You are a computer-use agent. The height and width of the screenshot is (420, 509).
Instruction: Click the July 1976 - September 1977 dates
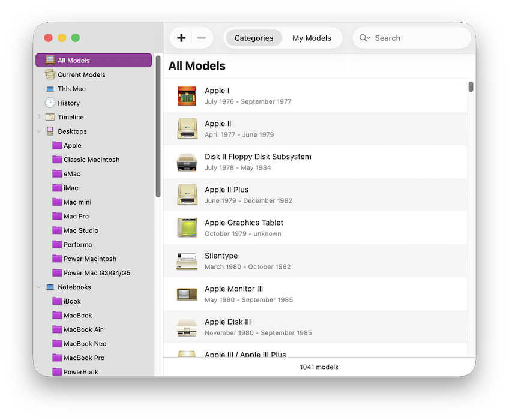tap(248, 101)
